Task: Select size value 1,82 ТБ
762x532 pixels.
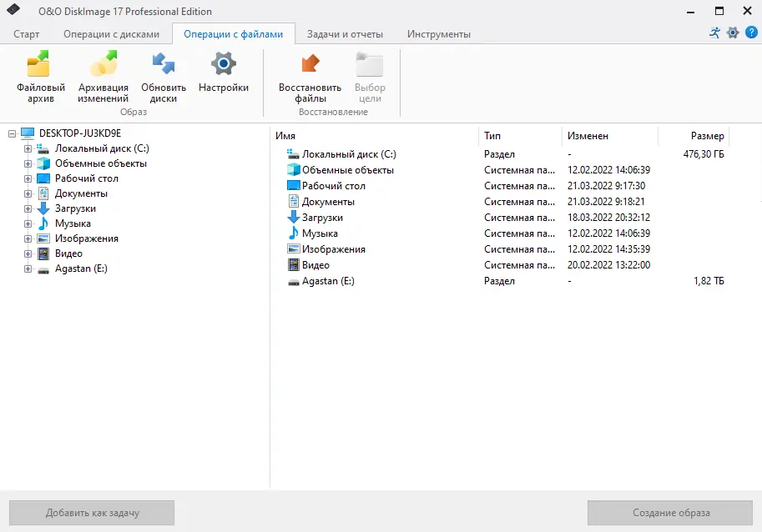Action: pyautogui.click(x=709, y=280)
